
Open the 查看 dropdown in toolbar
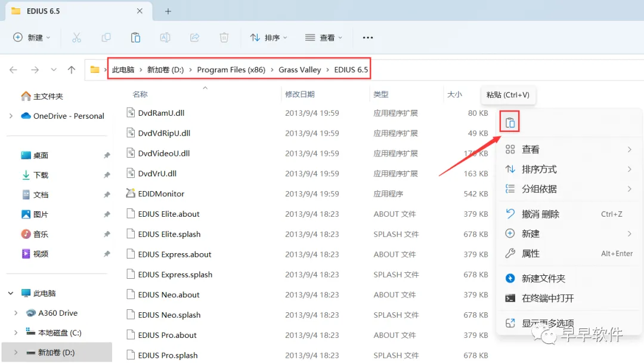click(x=324, y=38)
